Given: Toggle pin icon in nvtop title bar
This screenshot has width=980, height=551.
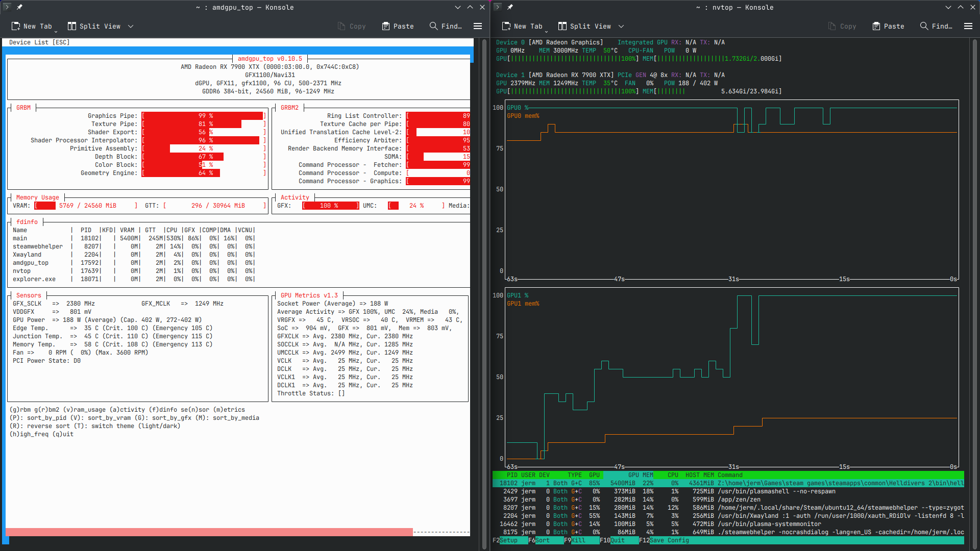Looking at the screenshot, I should tap(510, 7).
